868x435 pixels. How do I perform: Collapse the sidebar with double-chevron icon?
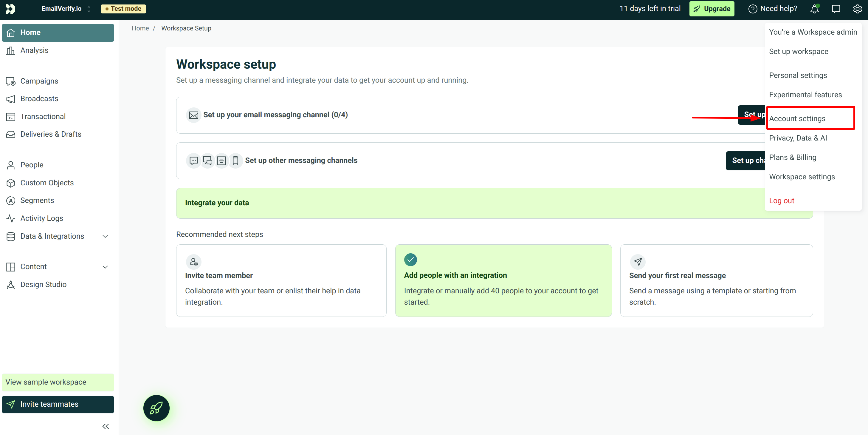[x=106, y=426]
